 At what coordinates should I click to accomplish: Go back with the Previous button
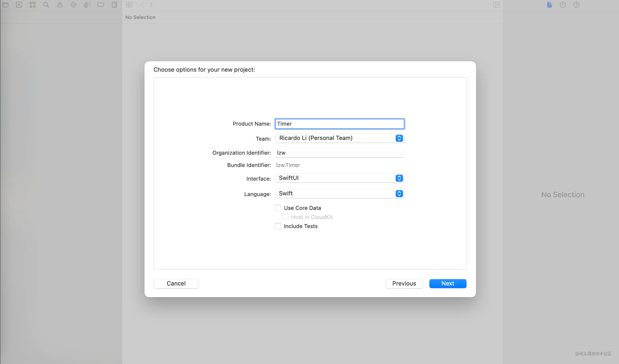[x=404, y=283]
